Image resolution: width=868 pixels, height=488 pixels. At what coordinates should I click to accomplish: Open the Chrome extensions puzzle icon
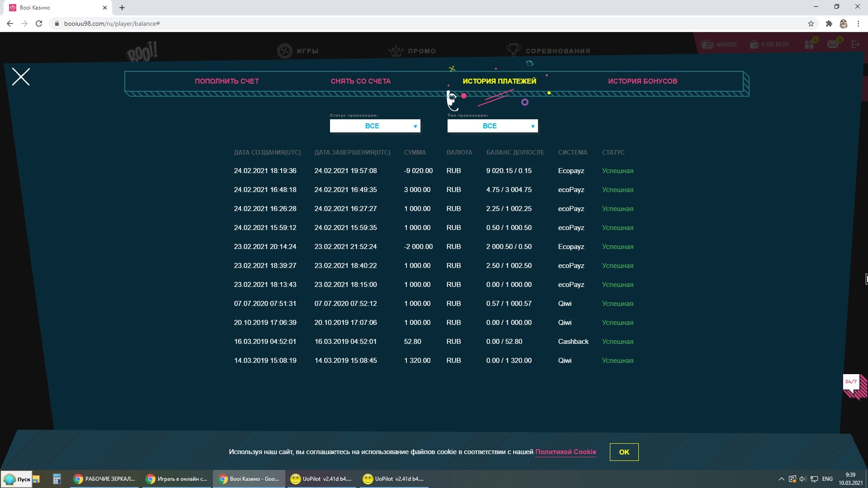pyautogui.click(x=829, y=23)
